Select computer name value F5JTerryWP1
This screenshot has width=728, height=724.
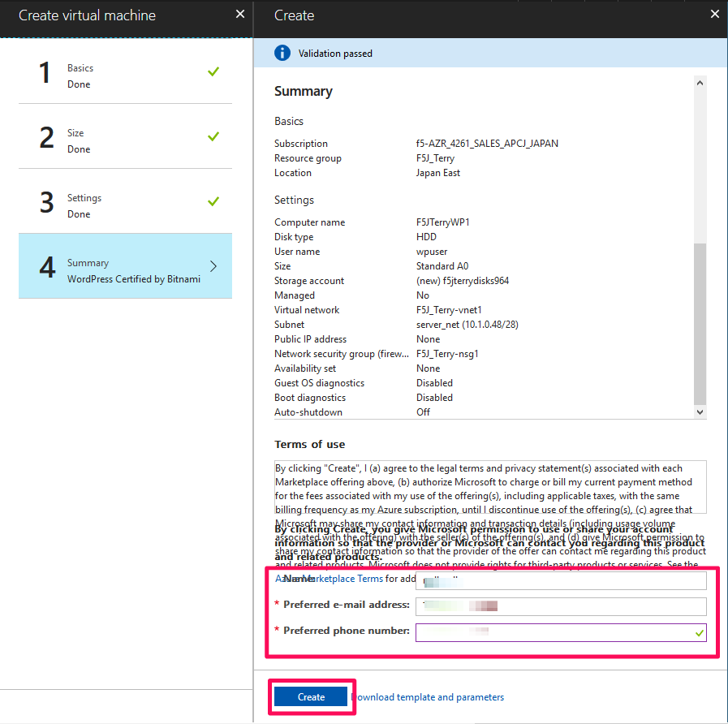click(443, 222)
